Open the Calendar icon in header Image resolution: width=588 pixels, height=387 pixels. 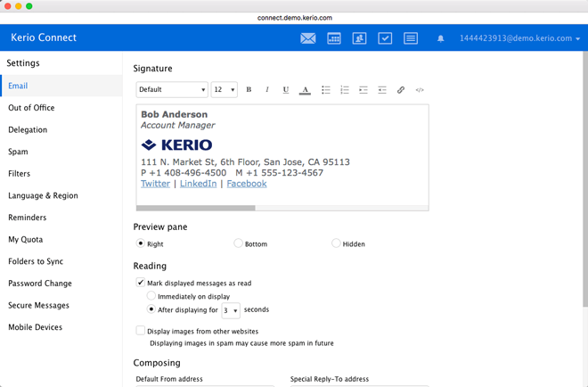pos(334,38)
